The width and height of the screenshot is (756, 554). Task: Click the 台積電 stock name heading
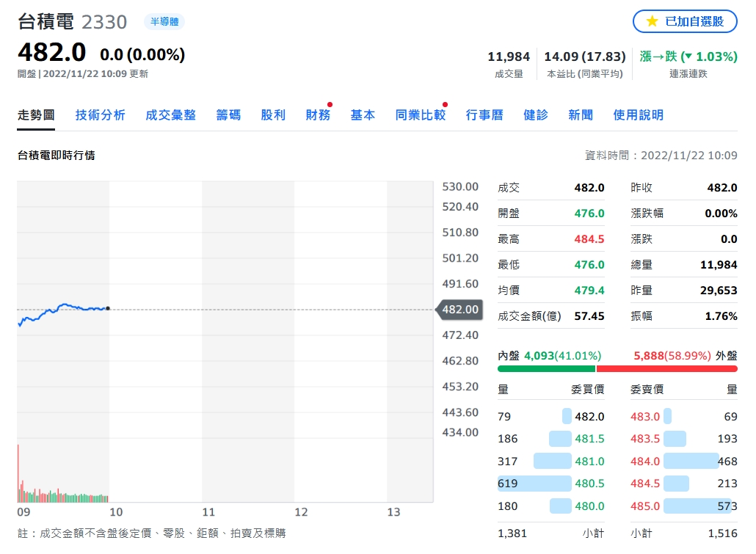pos(46,22)
